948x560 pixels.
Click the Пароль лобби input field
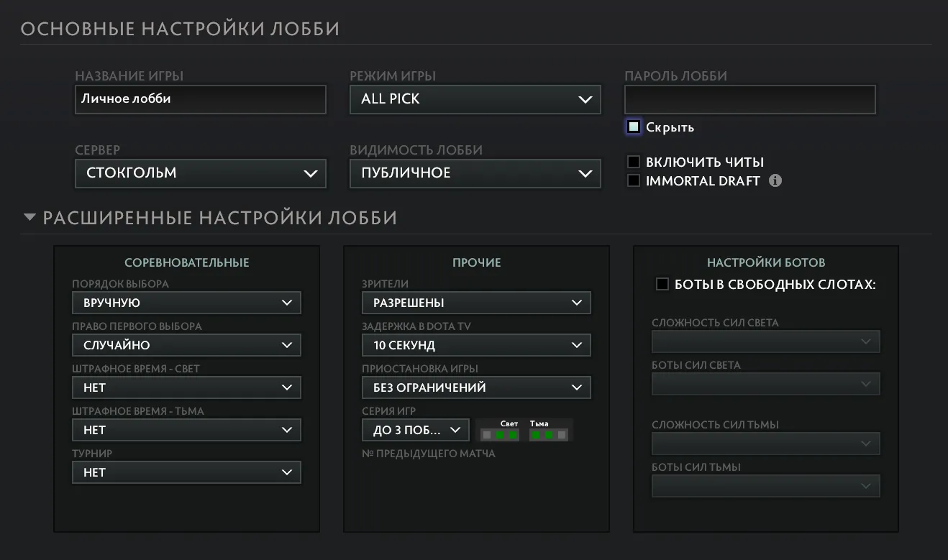point(750,99)
